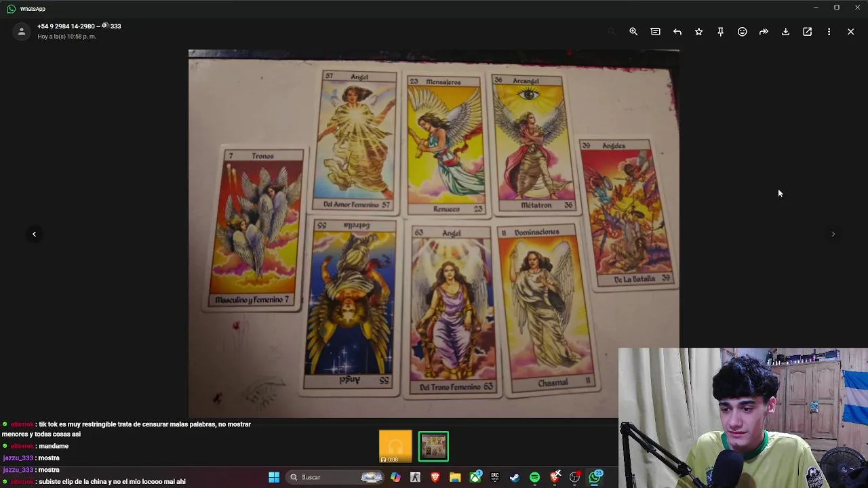Screen dimensions: 868x488
Task: Maximize the WhatsApp window
Action: 837,7
